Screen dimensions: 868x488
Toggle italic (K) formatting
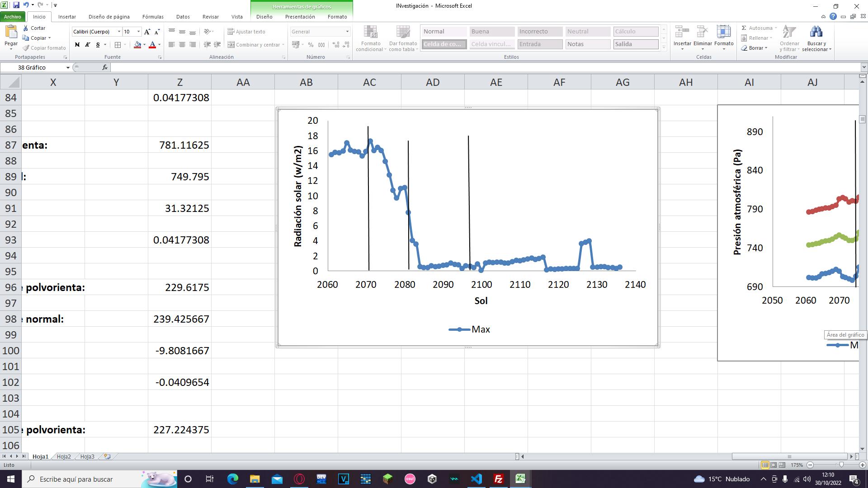coord(87,45)
